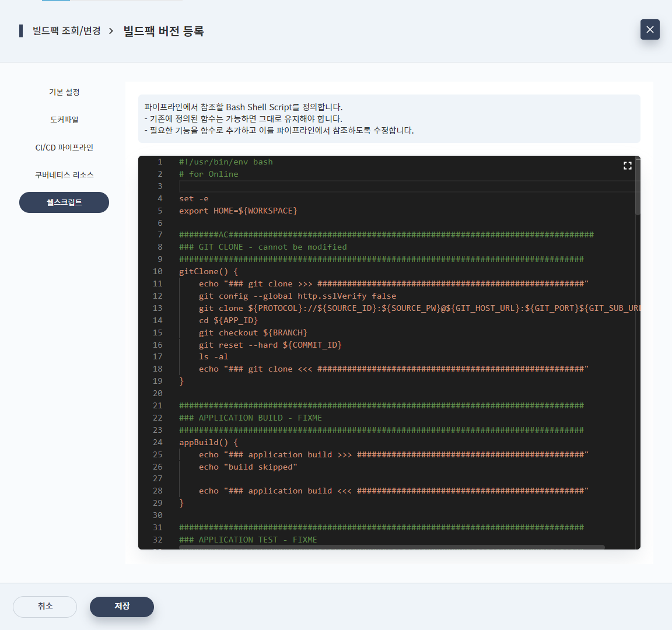
Task: Click 'git checkout ${BRANCH}' line
Action: point(253,332)
